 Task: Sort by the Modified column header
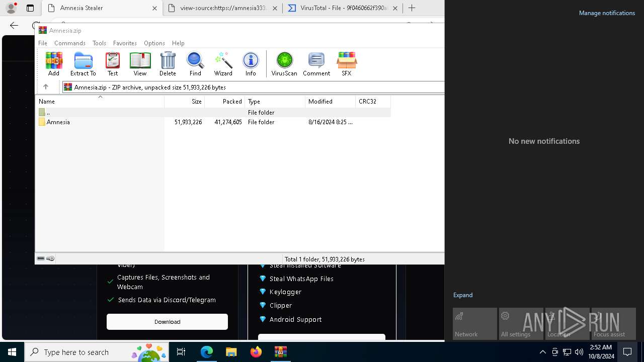pyautogui.click(x=331, y=102)
